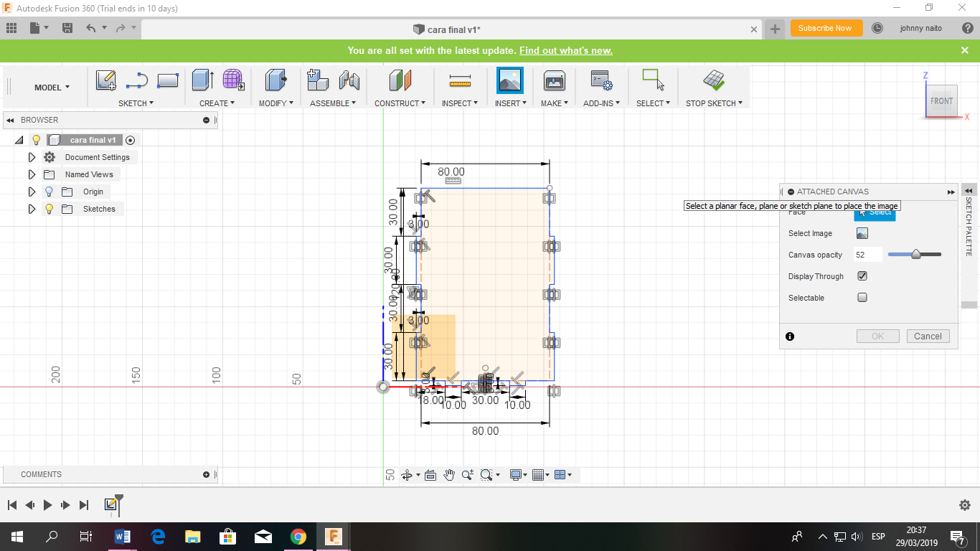Image resolution: width=980 pixels, height=551 pixels.
Task: Expand the Named Views tree node
Action: point(32,174)
